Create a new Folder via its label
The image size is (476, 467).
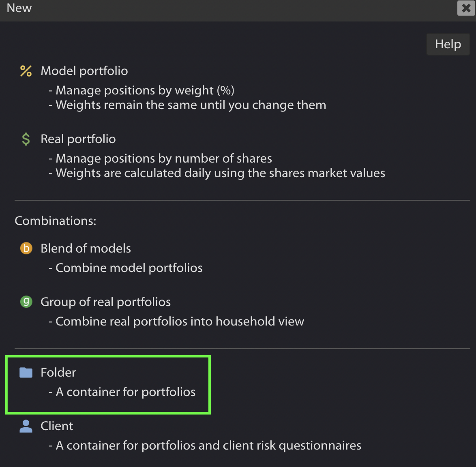[58, 372]
